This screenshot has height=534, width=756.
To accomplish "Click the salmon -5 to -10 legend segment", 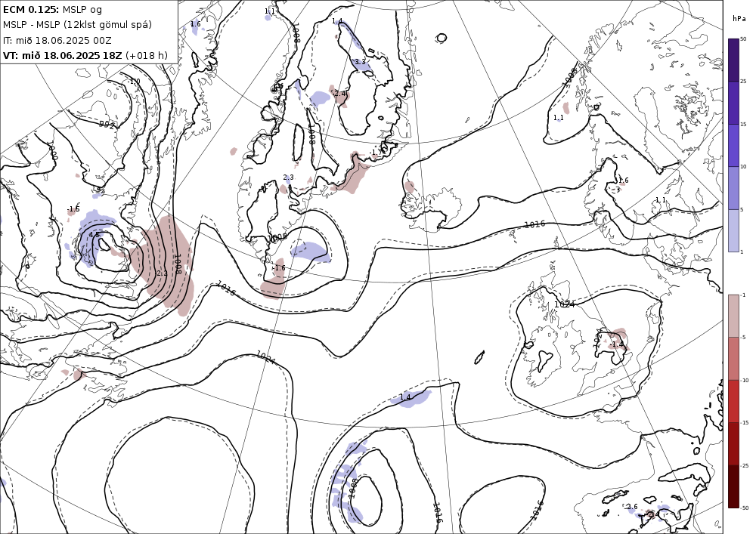I will [733, 358].
